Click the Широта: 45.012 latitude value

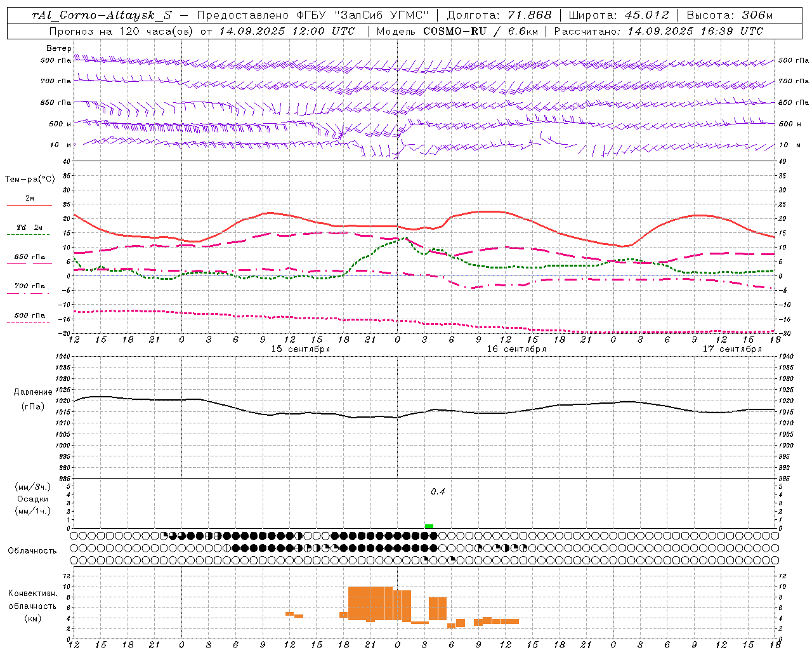(619, 15)
